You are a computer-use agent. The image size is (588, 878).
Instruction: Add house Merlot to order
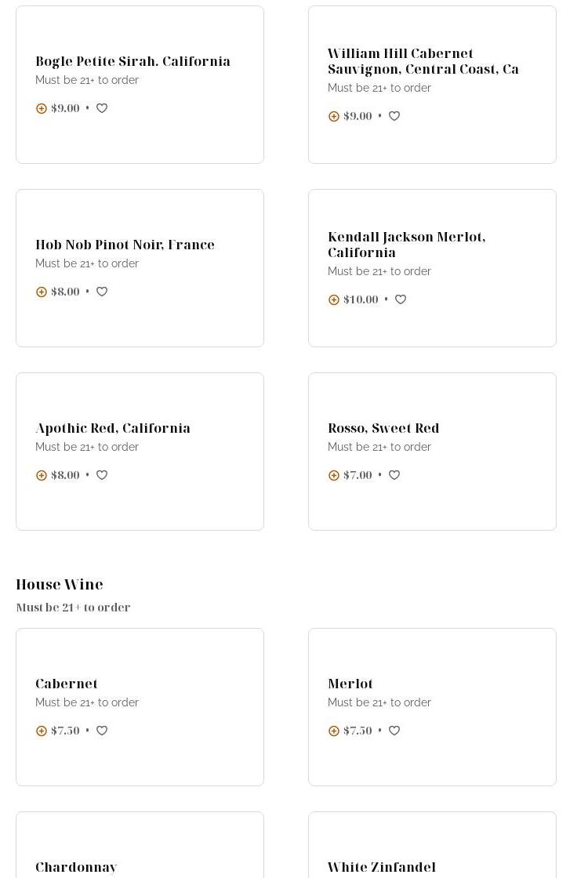[x=334, y=731]
